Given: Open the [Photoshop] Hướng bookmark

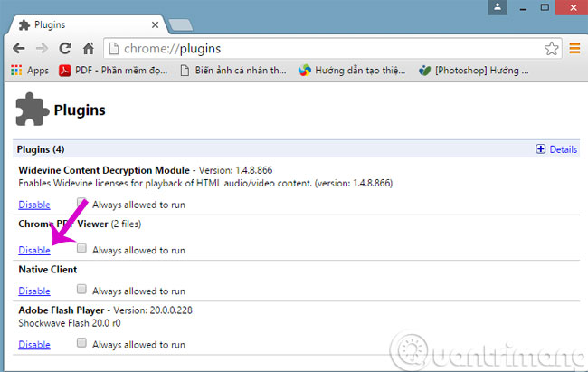Looking at the screenshot, I should 474,71.
